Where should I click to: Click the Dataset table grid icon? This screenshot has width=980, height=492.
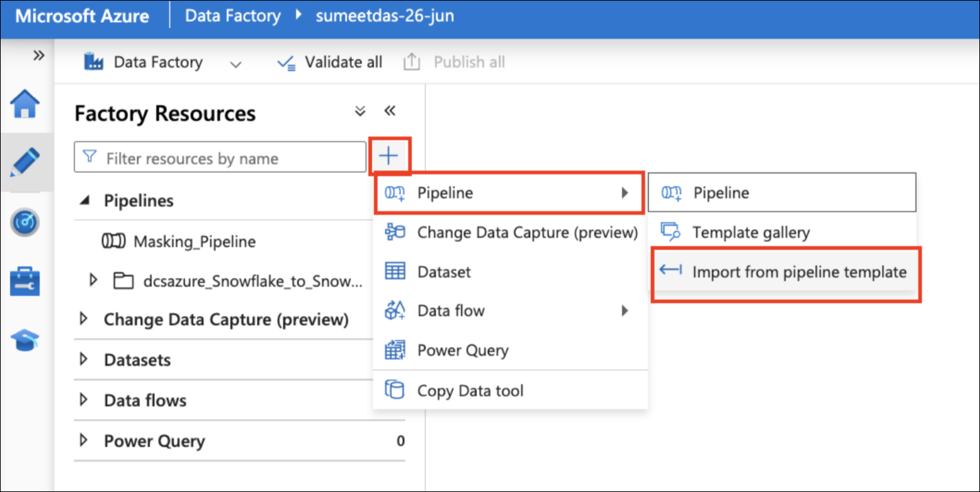pos(395,271)
